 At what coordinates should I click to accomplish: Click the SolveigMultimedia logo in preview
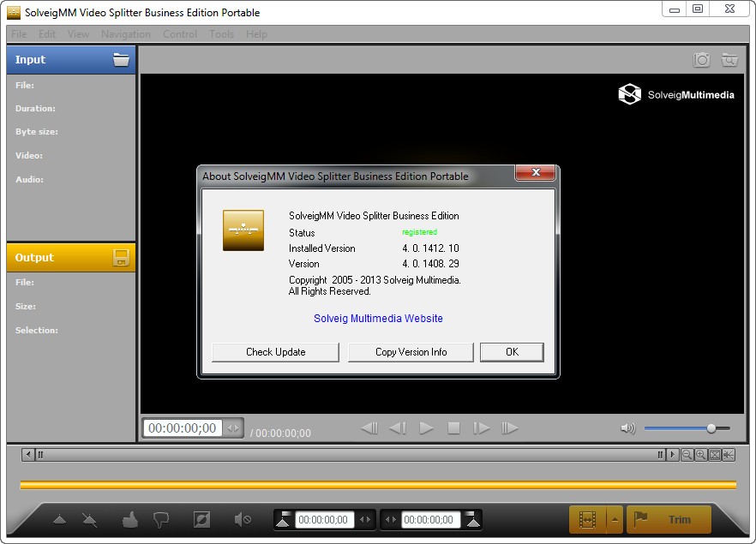pos(676,94)
